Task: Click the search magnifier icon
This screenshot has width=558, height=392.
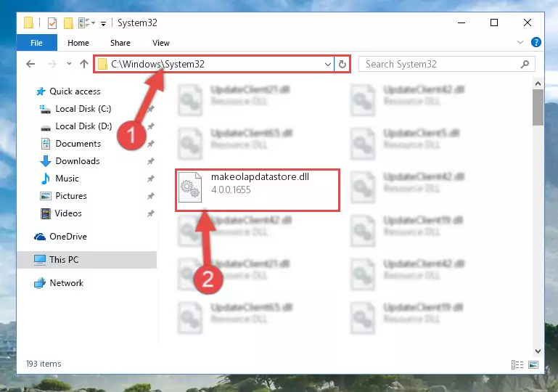Action: pyautogui.click(x=525, y=65)
